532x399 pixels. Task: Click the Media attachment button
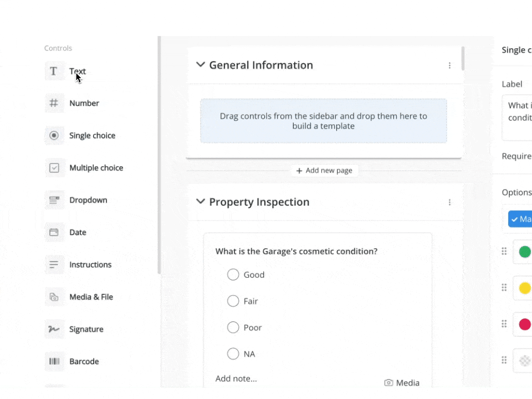coord(402,383)
